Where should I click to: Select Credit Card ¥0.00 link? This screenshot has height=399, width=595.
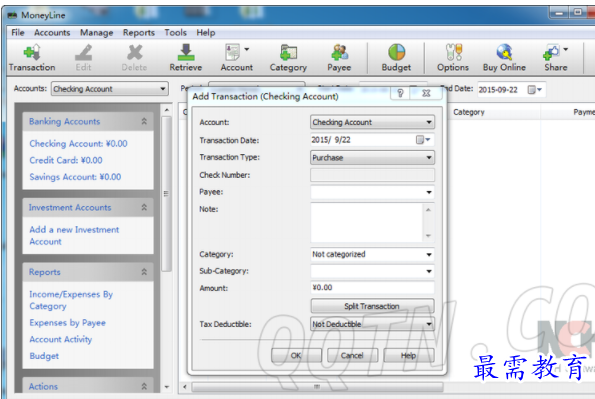click(x=66, y=160)
